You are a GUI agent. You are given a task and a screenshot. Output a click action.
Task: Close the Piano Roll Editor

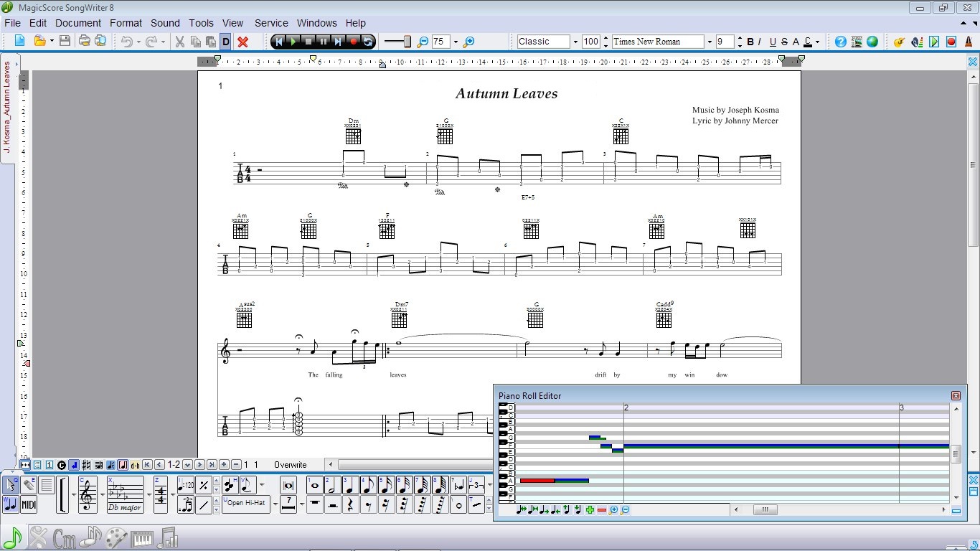[x=956, y=395]
